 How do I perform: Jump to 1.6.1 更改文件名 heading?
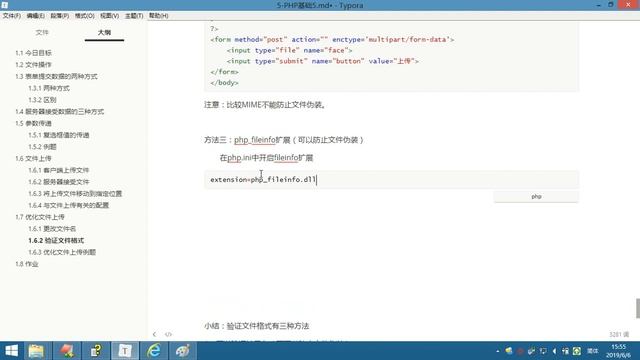(x=52, y=229)
